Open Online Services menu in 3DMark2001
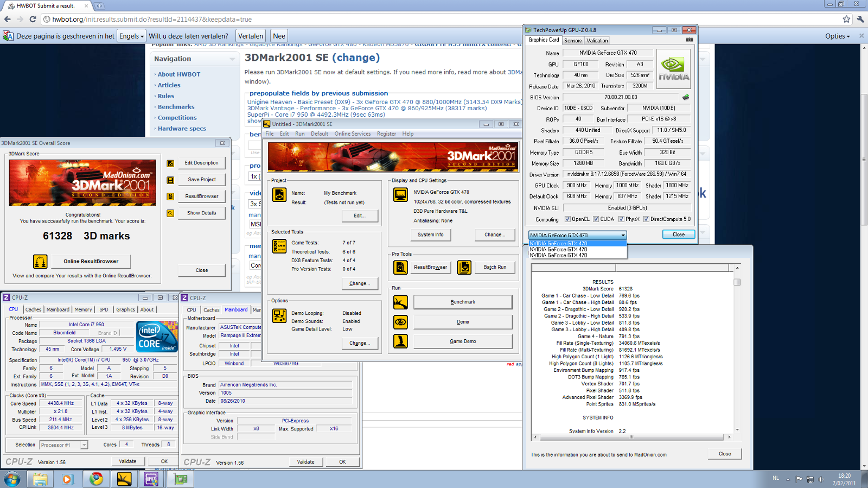The image size is (868, 488). pyautogui.click(x=353, y=134)
